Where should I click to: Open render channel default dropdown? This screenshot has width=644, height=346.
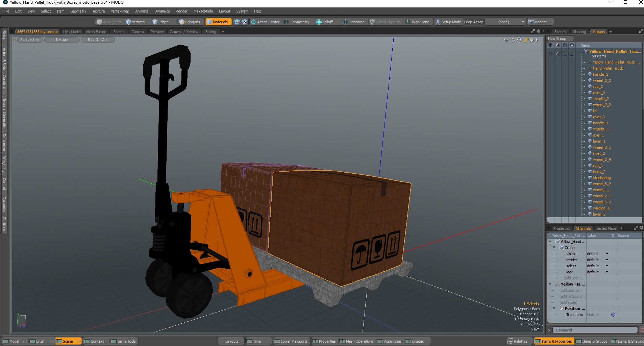click(597, 260)
